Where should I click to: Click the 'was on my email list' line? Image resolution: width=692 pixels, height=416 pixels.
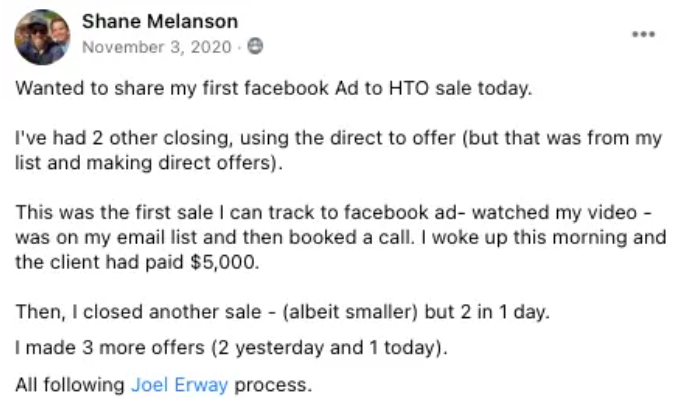[x=341, y=237]
